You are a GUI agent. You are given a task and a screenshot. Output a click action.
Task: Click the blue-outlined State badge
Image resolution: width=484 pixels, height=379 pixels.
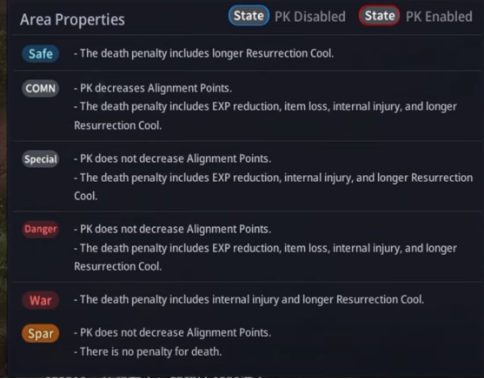249,16
